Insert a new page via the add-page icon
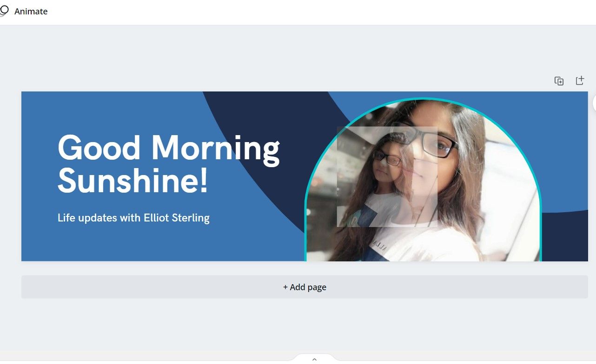This screenshot has width=596, height=364. pos(580,80)
